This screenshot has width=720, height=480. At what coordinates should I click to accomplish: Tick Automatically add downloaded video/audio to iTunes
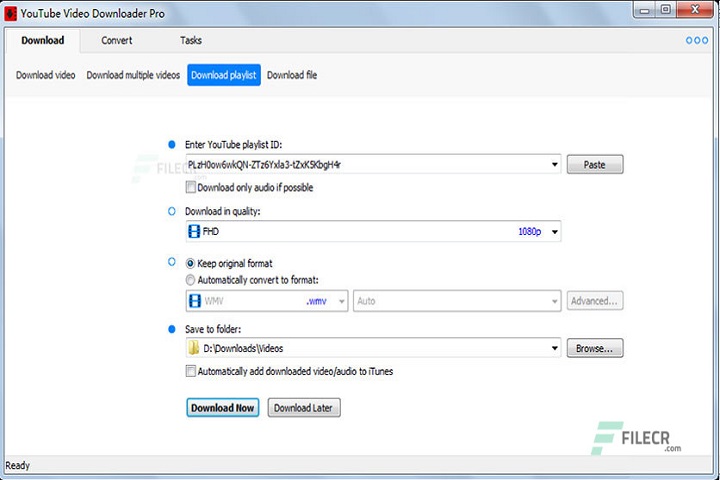click(191, 371)
